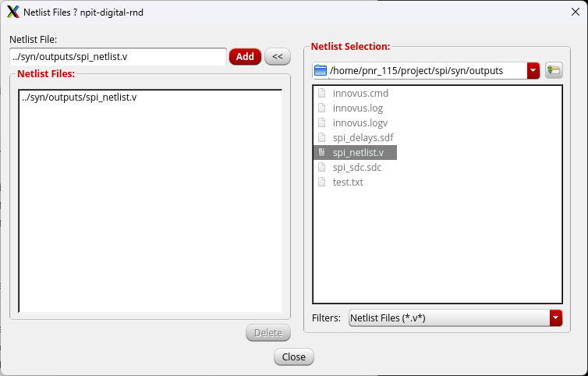Select innovus.logv in file browser
This screenshot has width=588, height=376.
[x=360, y=122]
